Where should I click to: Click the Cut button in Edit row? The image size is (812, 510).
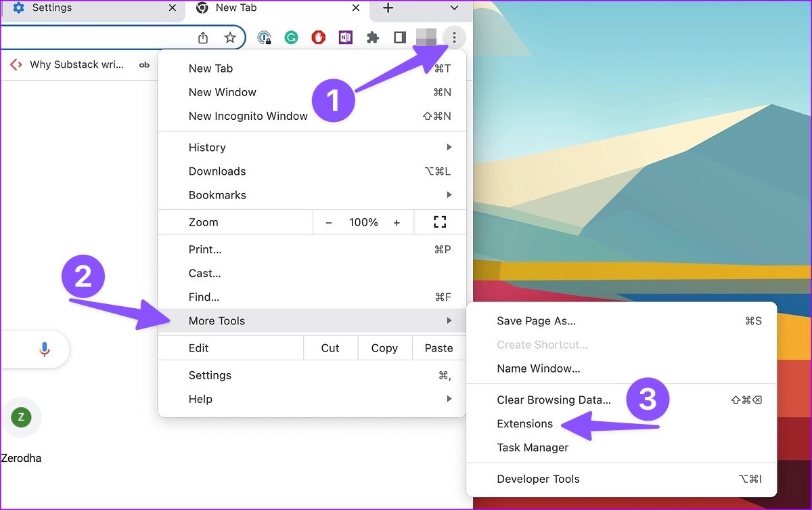click(x=330, y=348)
